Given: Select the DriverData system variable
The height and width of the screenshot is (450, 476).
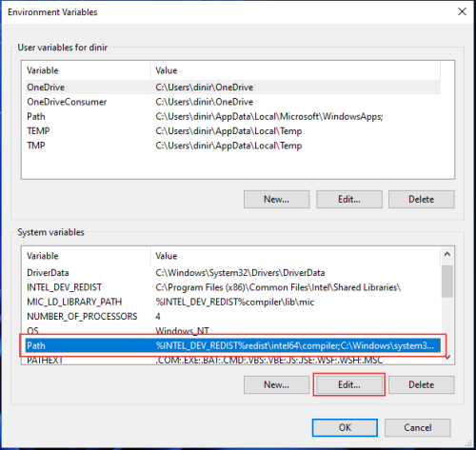Looking at the screenshot, I should 233,273.
